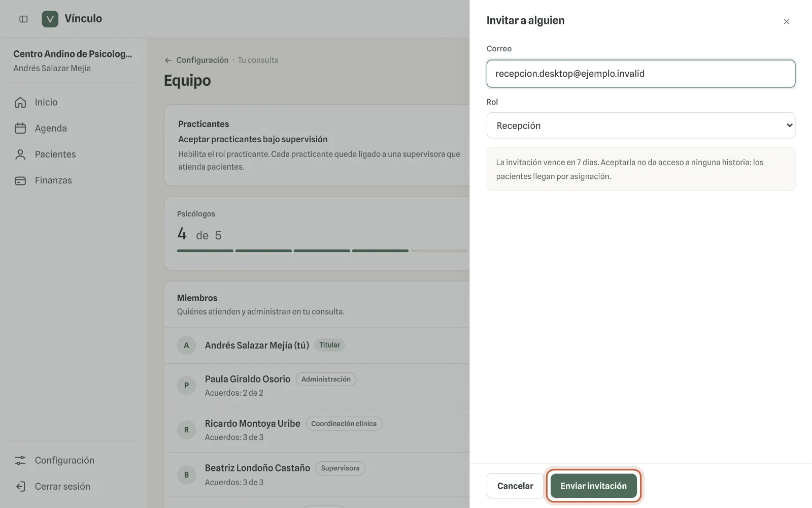Select Paula Giraldo Osorio member name
This screenshot has width=812, height=508.
[x=248, y=379]
